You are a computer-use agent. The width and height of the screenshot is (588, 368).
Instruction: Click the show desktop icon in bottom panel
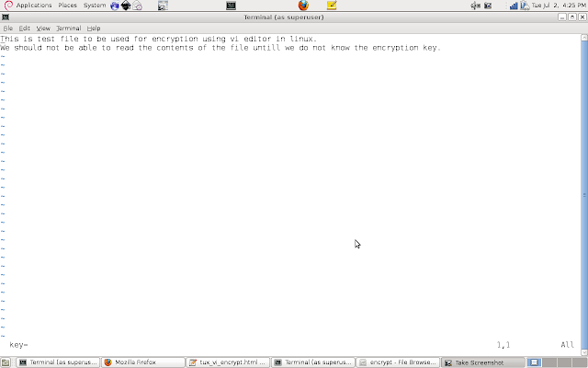(x=6, y=362)
